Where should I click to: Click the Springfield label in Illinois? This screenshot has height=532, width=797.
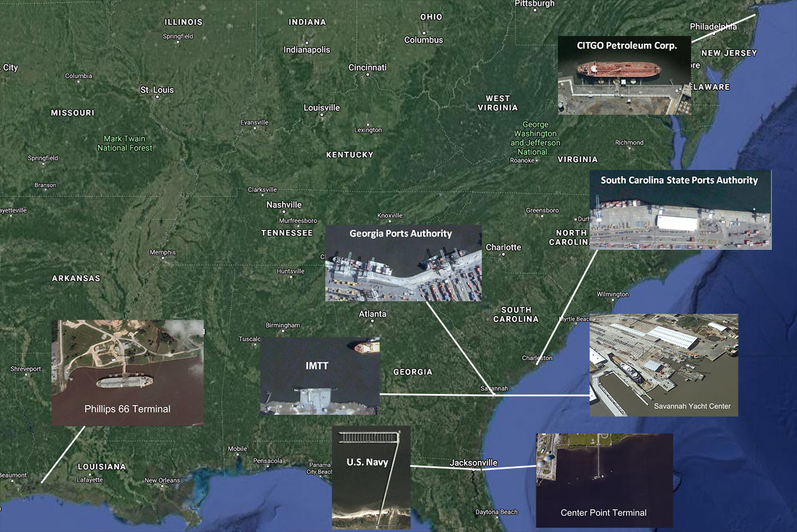tap(178, 36)
